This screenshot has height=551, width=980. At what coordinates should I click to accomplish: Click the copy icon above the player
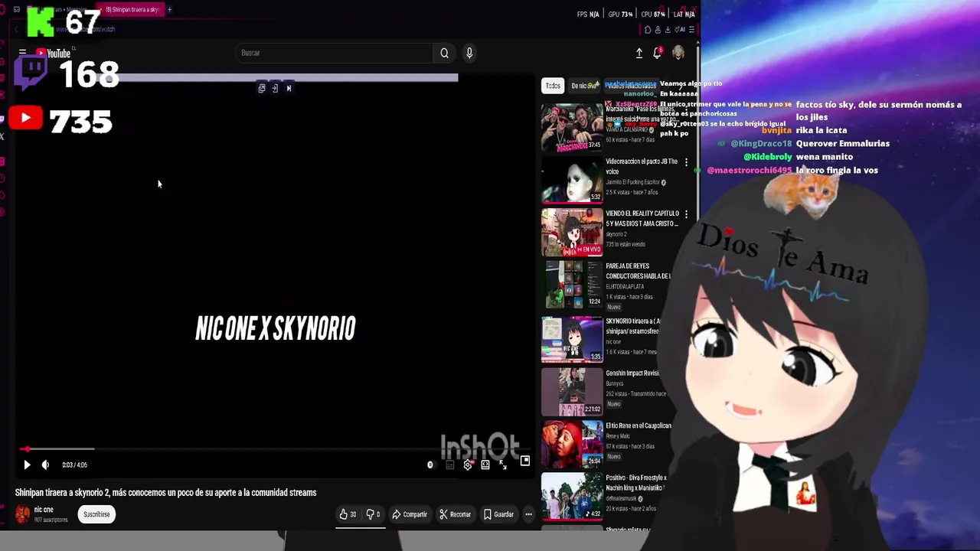coord(262,88)
